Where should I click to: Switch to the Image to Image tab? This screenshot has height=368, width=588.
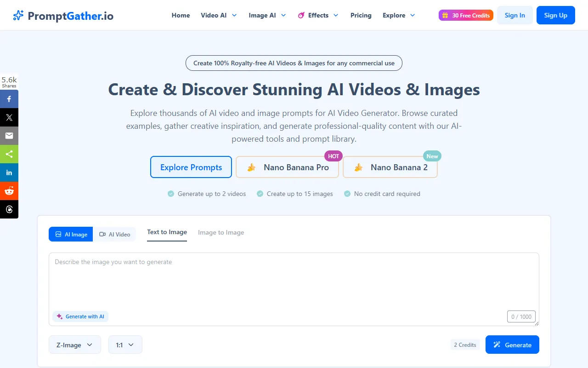(x=221, y=232)
